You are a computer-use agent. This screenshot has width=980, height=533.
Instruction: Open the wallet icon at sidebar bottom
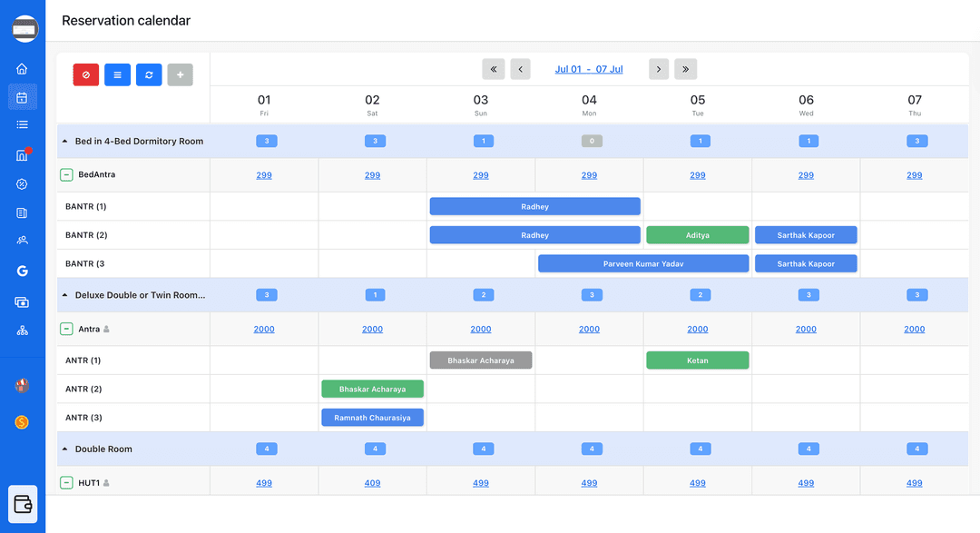tap(22, 504)
